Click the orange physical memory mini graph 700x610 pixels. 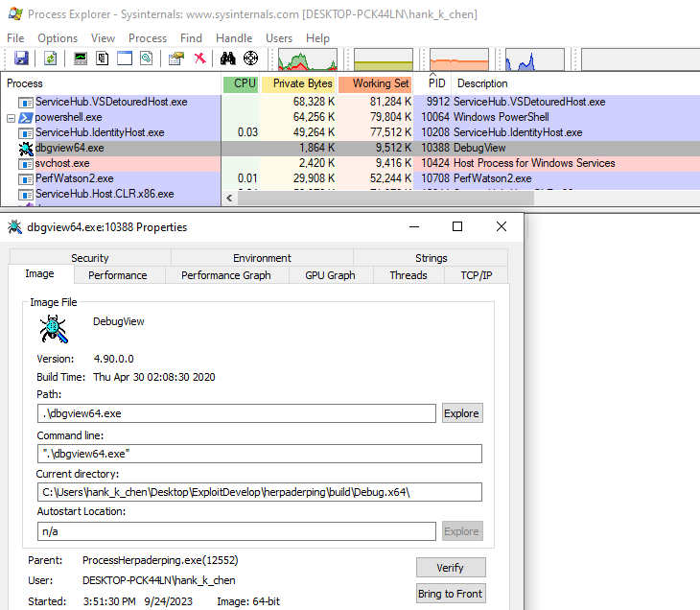click(x=459, y=59)
